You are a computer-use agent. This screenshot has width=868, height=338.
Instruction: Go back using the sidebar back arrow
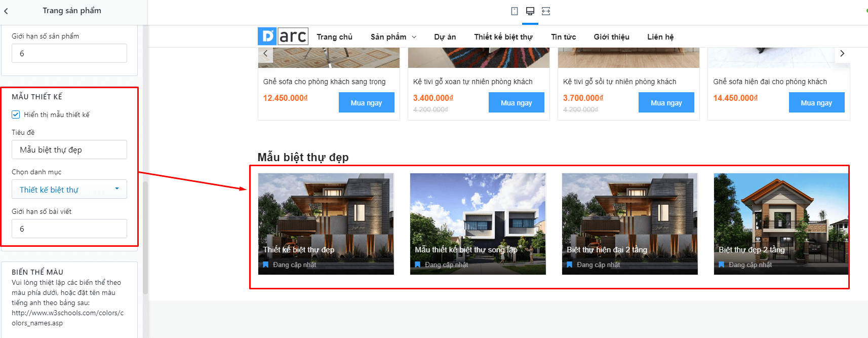[x=6, y=11]
